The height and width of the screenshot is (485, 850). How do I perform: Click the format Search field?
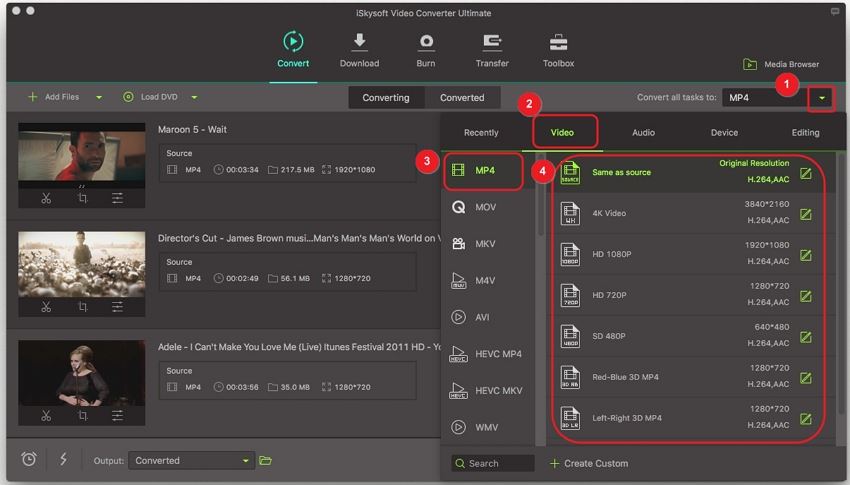[493, 463]
